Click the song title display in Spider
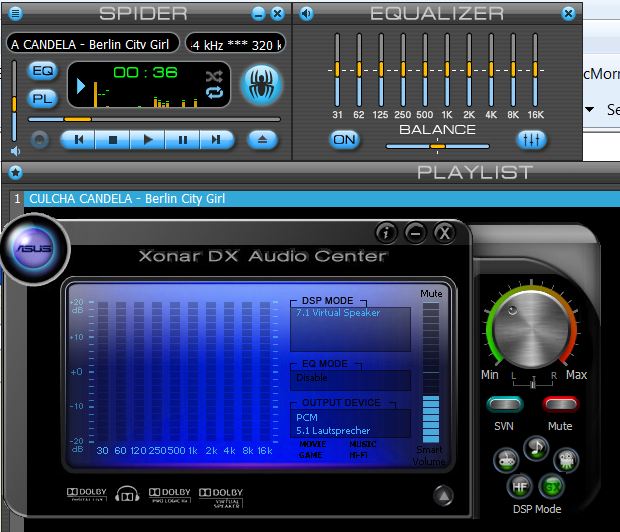The height and width of the screenshot is (532, 620). pos(93,44)
